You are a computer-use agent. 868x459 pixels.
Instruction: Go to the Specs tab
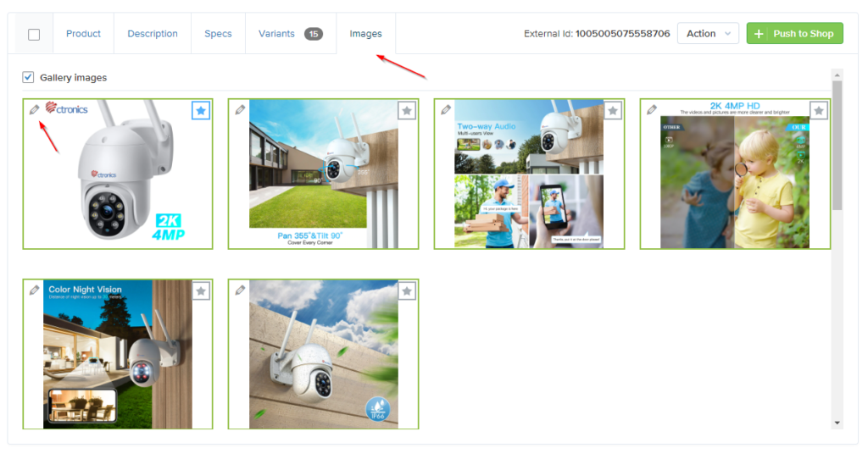coord(218,34)
